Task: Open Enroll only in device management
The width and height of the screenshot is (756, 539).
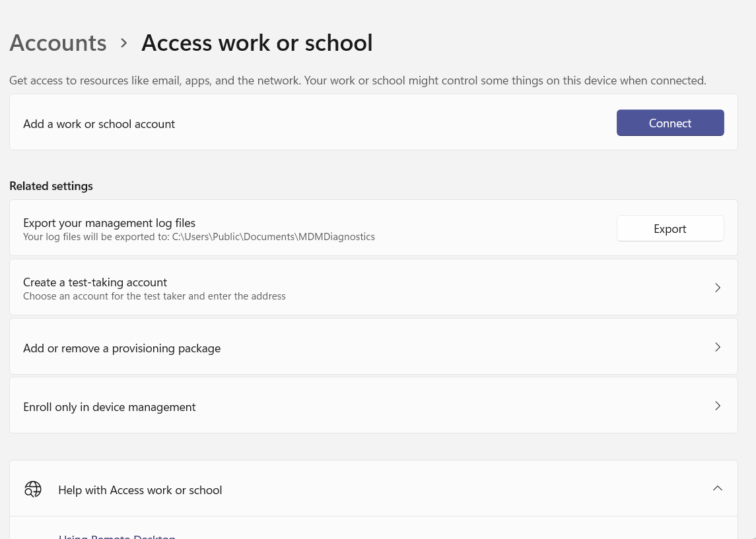Action: click(373, 405)
